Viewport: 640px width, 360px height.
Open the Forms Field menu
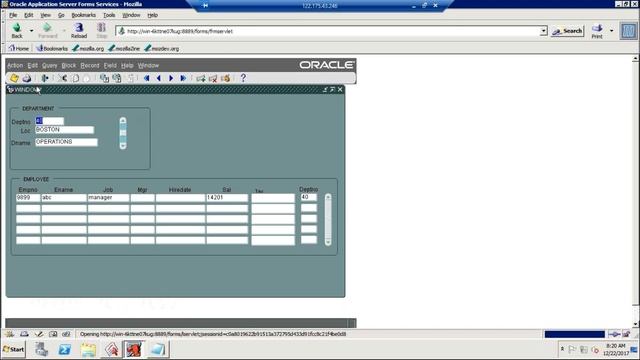pos(110,65)
